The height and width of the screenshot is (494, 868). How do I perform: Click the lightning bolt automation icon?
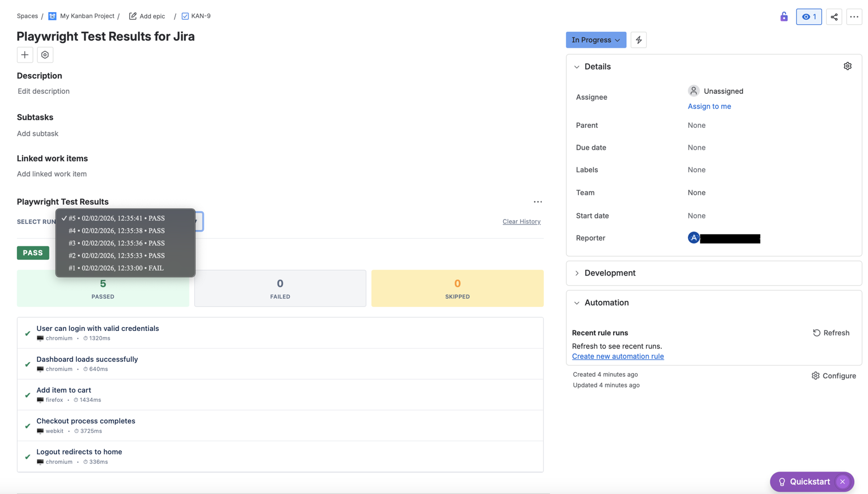(x=638, y=40)
